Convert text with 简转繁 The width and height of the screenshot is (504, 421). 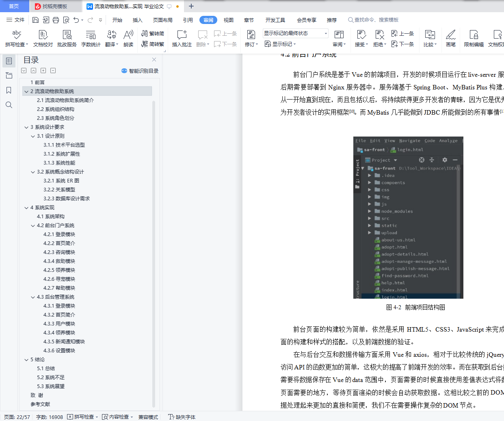(153, 44)
